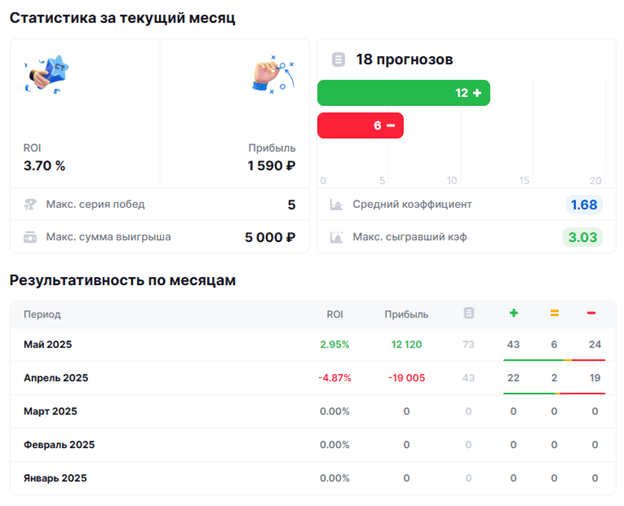Click the Период column header
This screenshot has width=624, height=506.
tap(42, 314)
